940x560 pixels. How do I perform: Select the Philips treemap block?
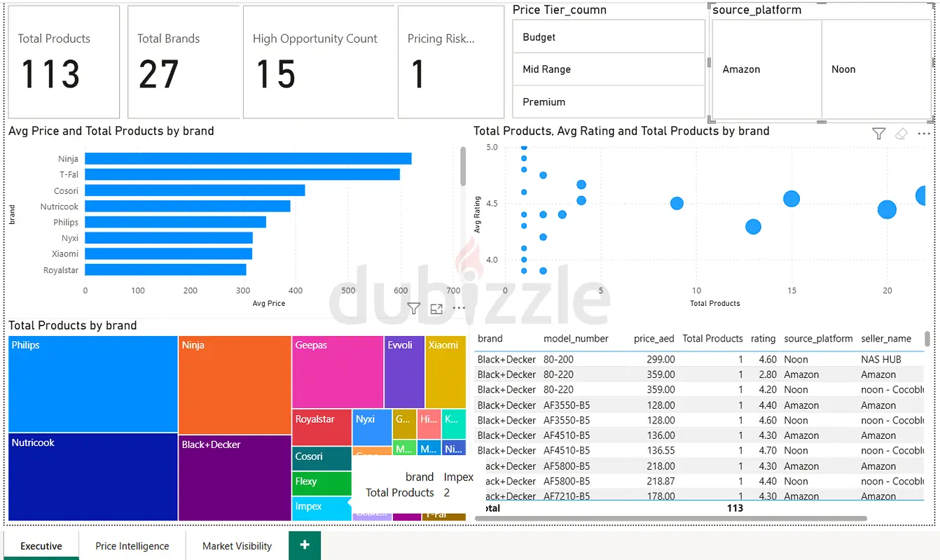[93, 384]
